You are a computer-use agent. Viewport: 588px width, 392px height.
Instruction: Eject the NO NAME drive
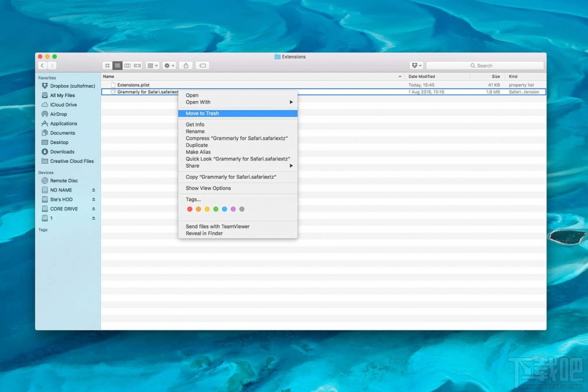click(94, 190)
